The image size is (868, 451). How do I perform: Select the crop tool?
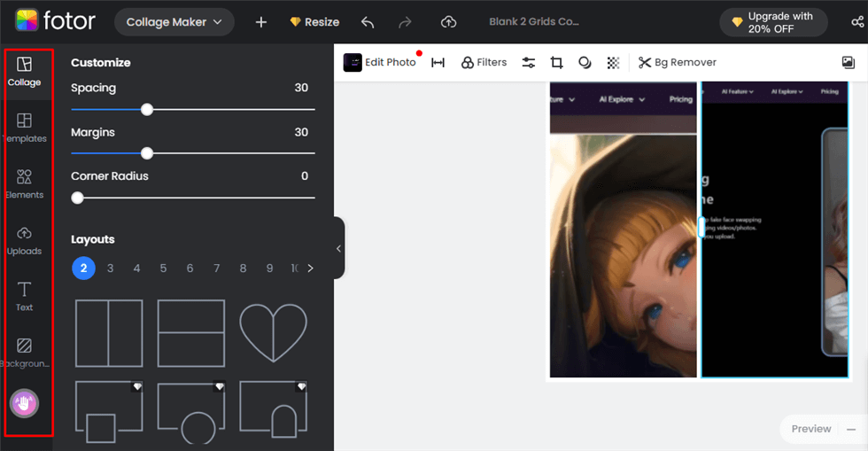pyautogui.click(x=557, y=63)
